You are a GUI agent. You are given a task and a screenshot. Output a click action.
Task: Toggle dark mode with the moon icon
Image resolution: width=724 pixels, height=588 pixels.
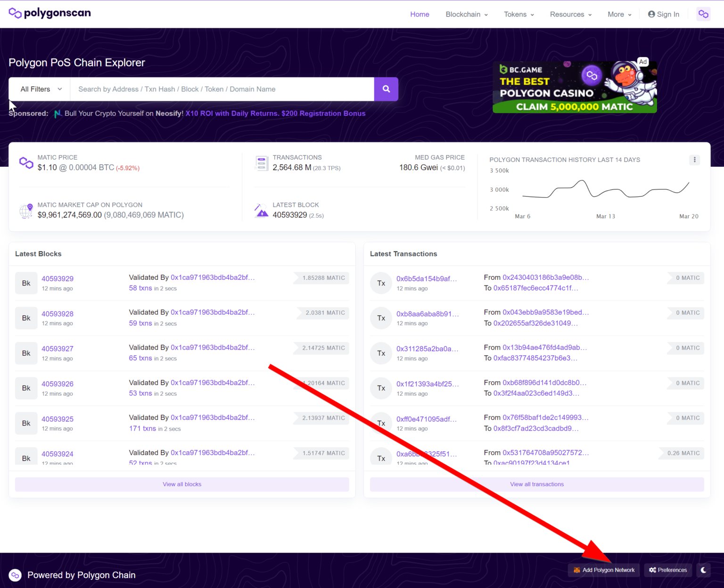click(703, 570)
